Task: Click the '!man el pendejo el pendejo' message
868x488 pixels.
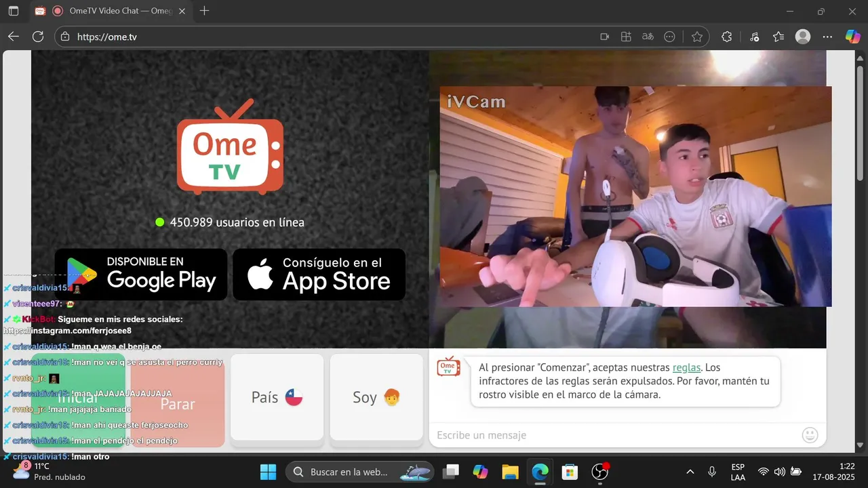Action: (124, 441)
